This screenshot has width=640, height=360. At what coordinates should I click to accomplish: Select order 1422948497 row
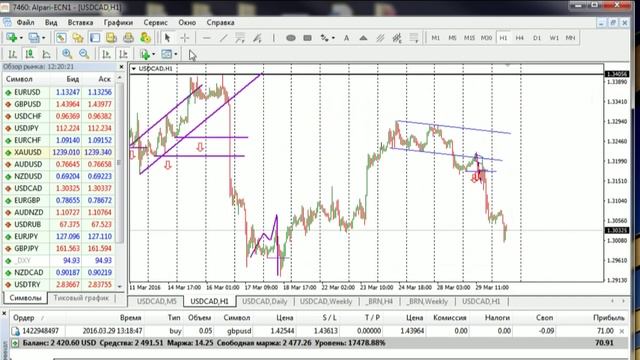(318, 331)
